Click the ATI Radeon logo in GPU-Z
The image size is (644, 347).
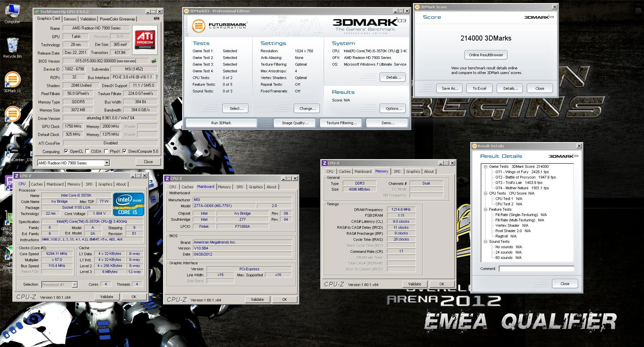145,40
